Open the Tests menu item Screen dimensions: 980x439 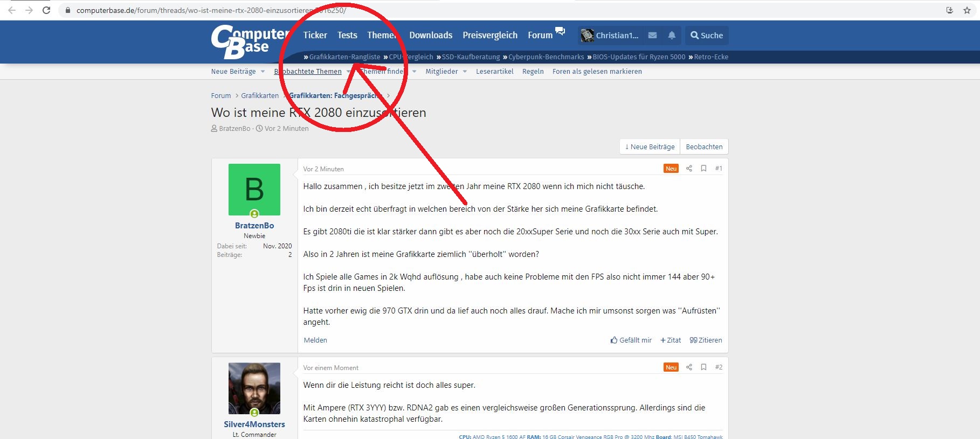(x=347, y=36)
